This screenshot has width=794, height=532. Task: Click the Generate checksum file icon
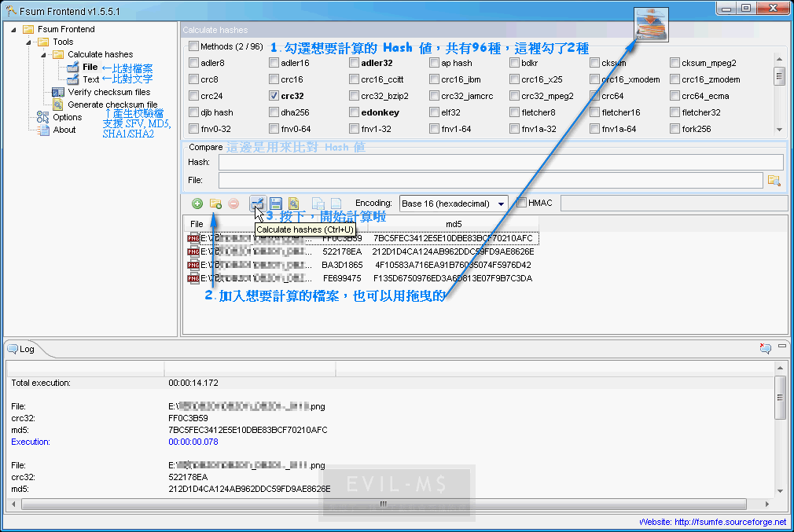58,105
